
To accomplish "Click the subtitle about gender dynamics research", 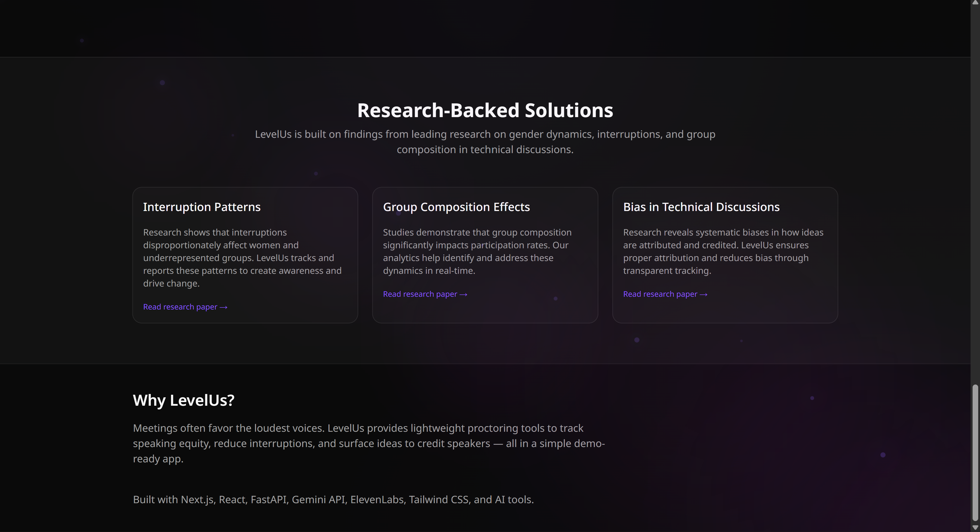I will 485,141.
